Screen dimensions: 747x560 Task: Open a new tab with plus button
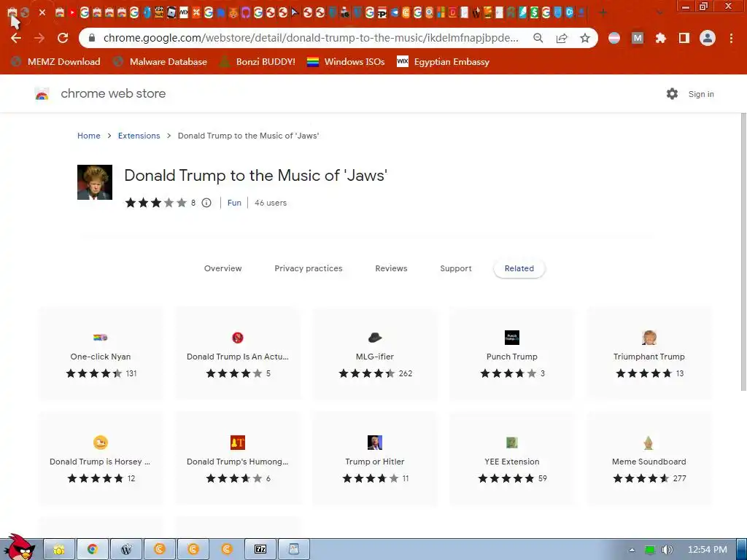[603, 13]
